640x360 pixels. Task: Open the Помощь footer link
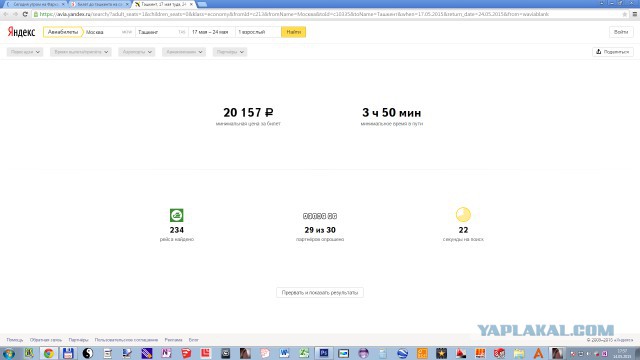point(15,340)
